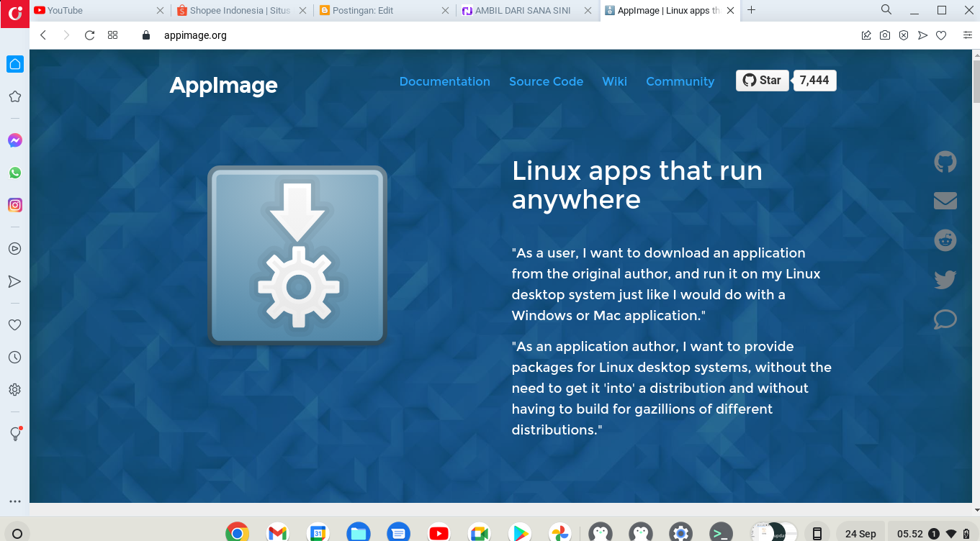
Task: Open the chat bubble icon on the page
Action: point(945,319)
